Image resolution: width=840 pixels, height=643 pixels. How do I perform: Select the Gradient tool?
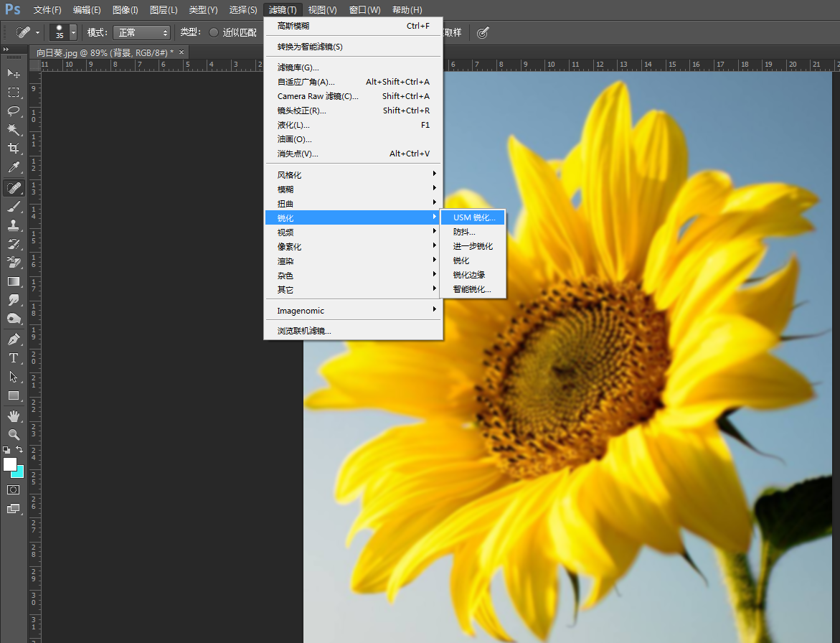click(x=14, y=282)
